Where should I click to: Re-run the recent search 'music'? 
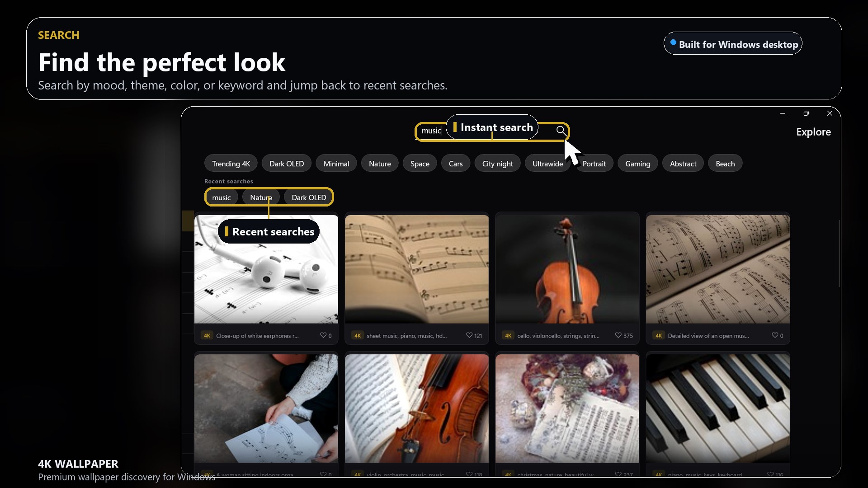tap(222, 197)
